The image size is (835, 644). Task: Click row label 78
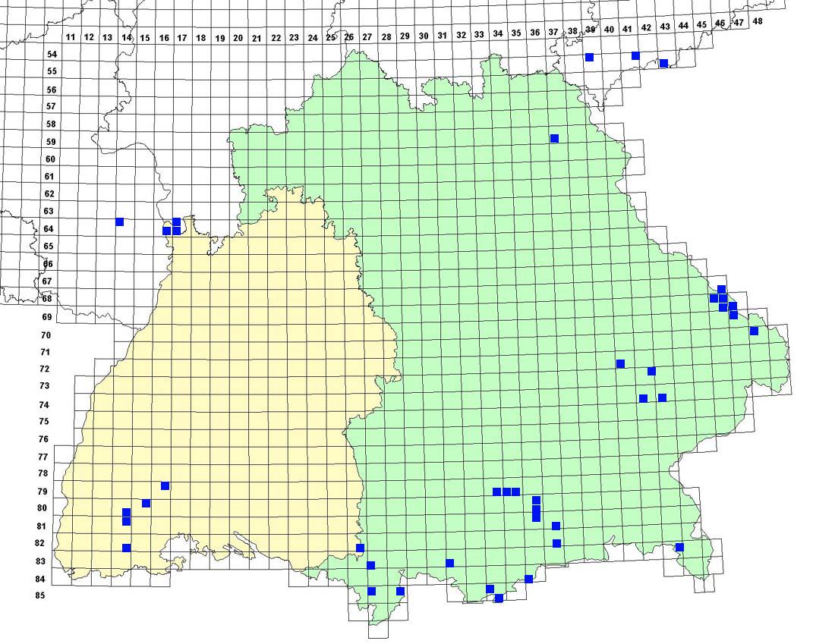coord(43,473)
